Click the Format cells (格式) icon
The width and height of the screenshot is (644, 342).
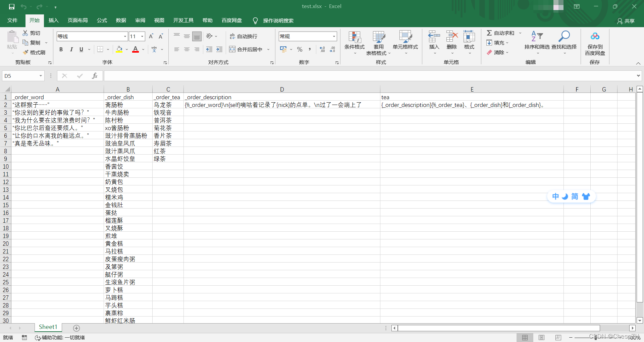[469, 37]
